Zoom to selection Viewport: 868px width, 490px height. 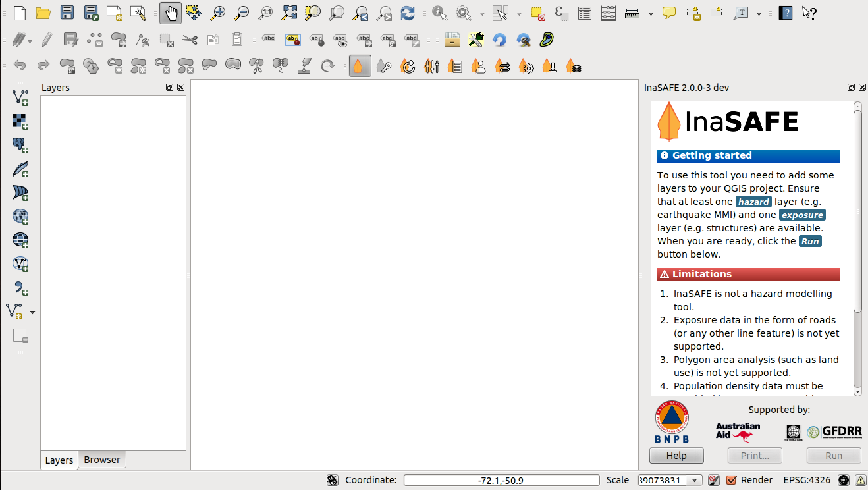(x=313, y=13)
